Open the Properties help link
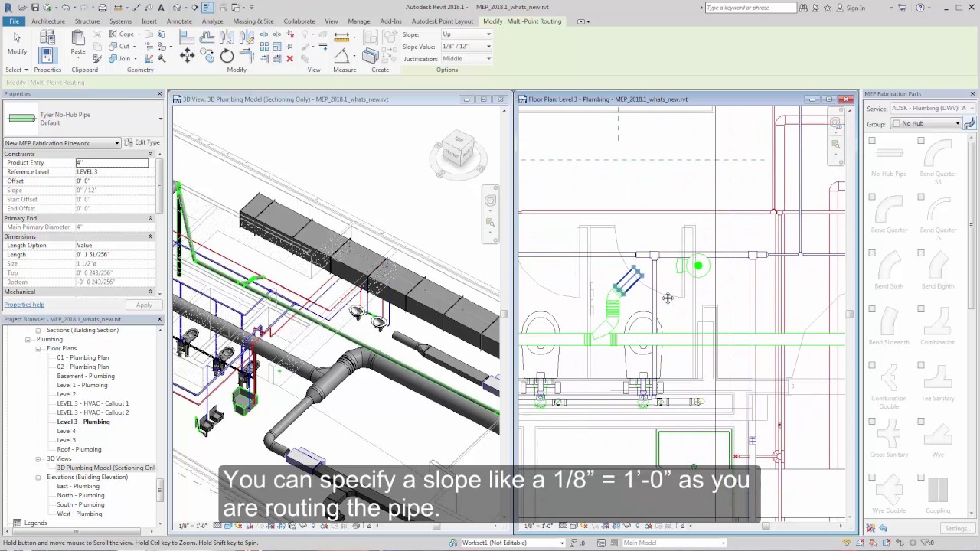Screen dimensions: 980x551 24,304
